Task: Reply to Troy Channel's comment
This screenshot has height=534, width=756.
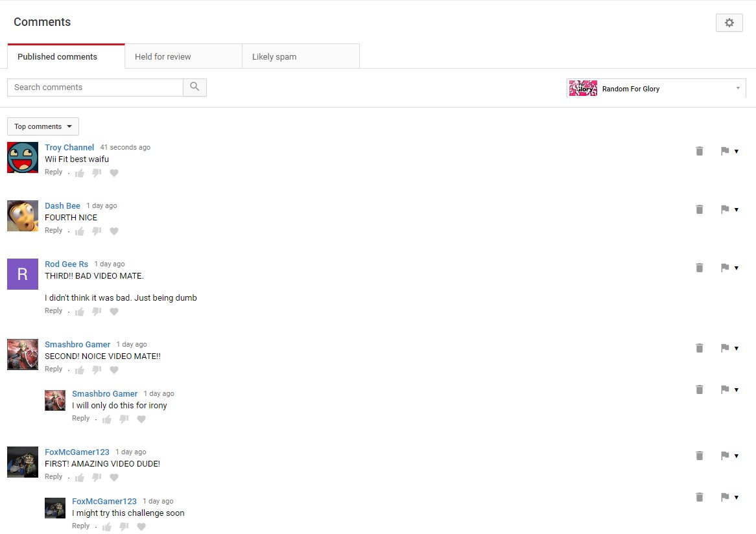Action: click(x=54, y=172)
